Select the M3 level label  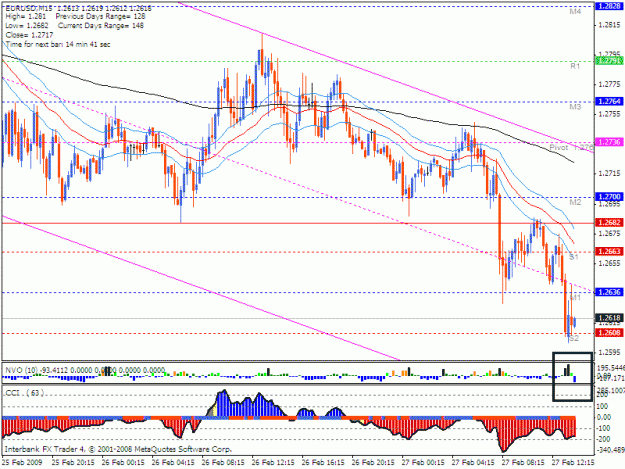point(575,107)
